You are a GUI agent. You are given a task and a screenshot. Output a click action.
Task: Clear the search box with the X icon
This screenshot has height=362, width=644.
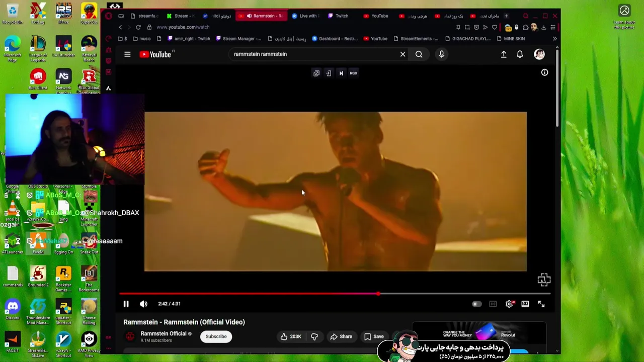click(403, 54)
